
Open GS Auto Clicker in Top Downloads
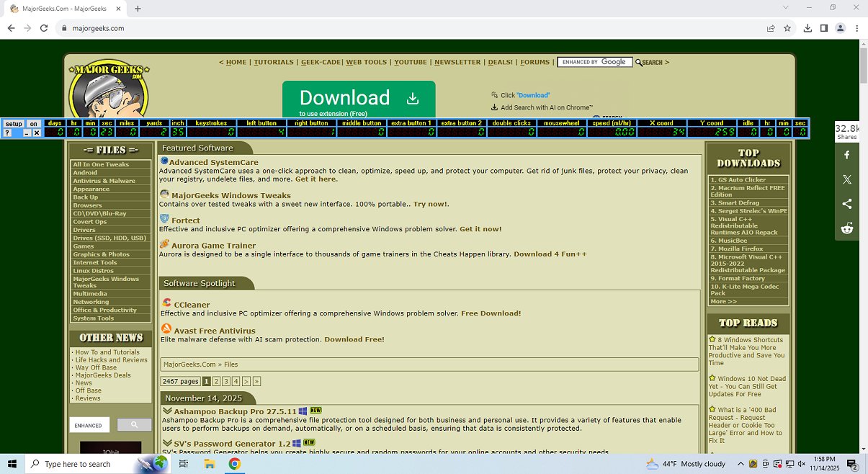tap(738, 179)
